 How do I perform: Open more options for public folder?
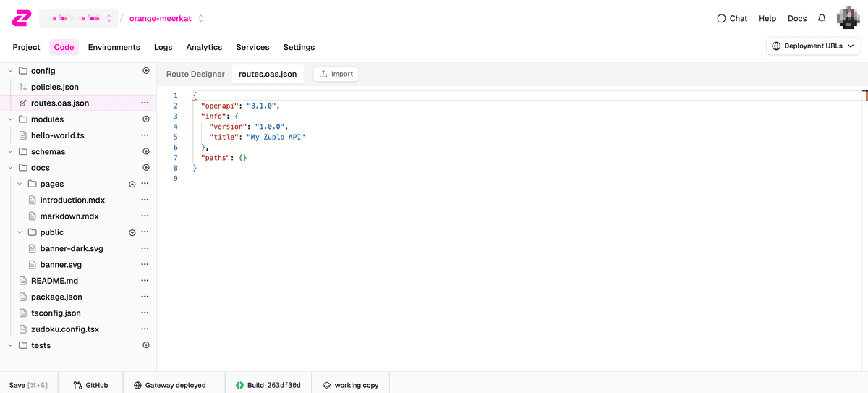(145, 232)
